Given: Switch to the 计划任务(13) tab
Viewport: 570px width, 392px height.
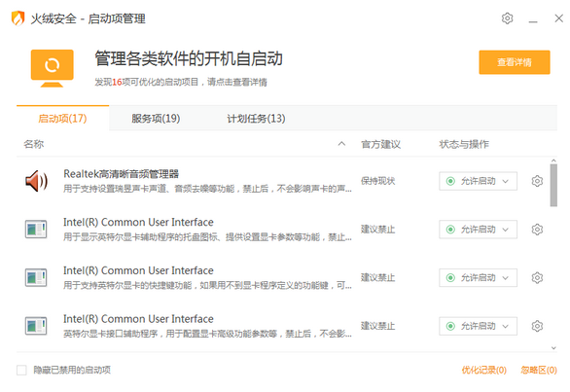Looking at the screenshot, I should pyautogui.click(x=256, y=119).
